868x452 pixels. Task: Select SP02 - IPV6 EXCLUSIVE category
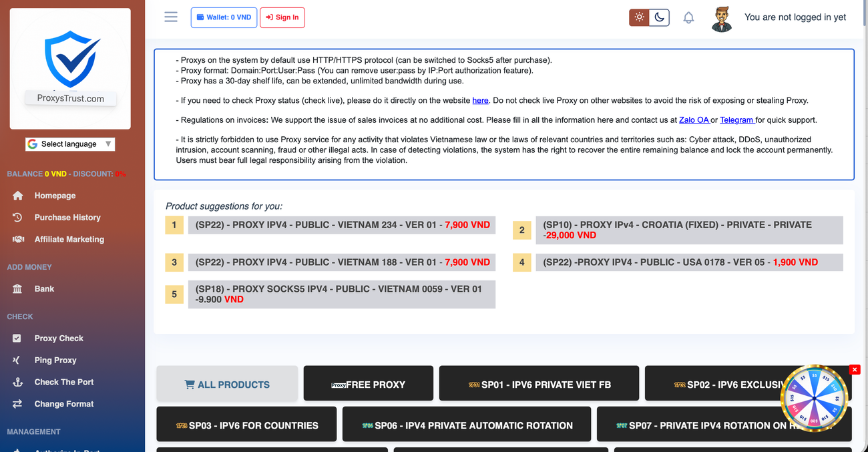tap(748, 384)
